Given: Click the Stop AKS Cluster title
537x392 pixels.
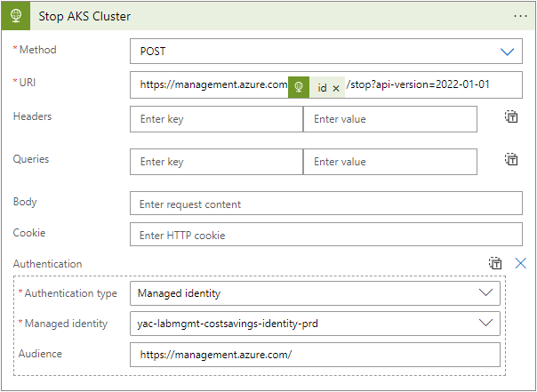Looking at the screenshot, I should [x=84, y=16].
